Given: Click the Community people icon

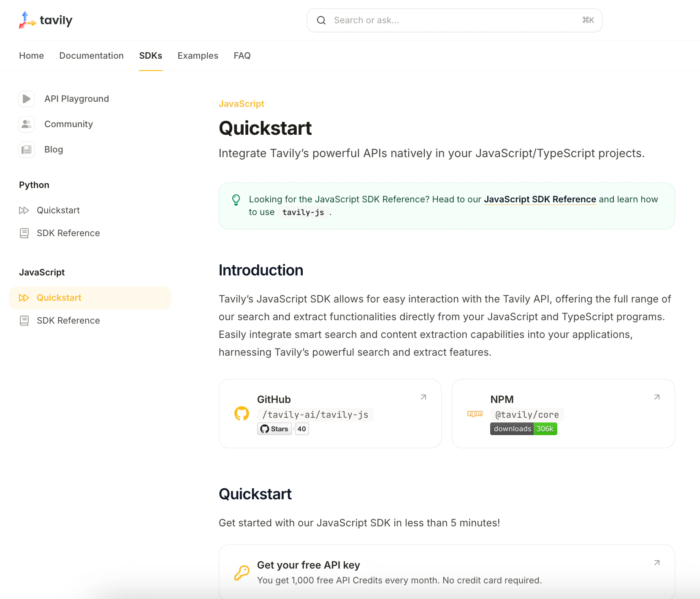Looking at the screenshot, I should [x=27, y=124].
